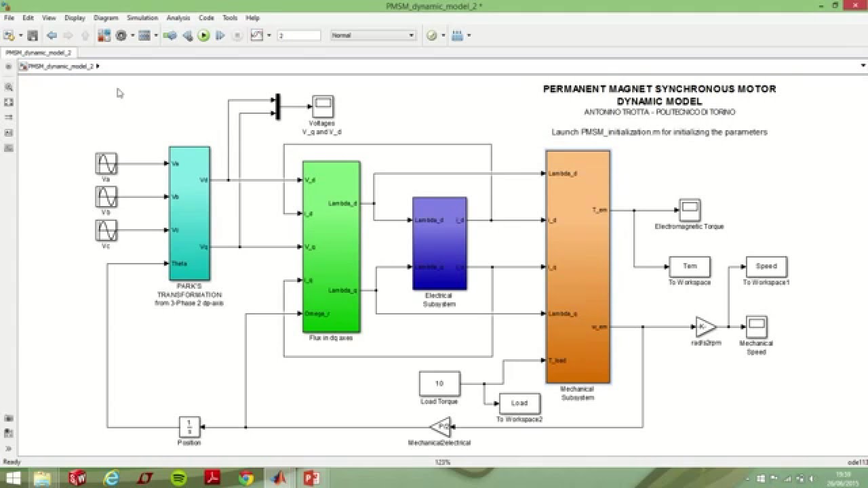Open dropdown arrow beside Configuration gear icon
The width and height of the screenshot is (868, 488).
133,35
